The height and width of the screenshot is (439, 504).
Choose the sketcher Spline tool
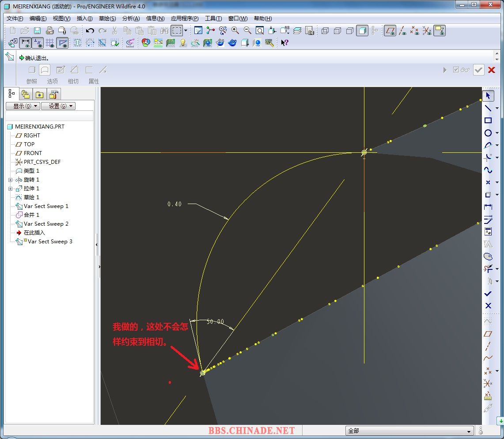(488, 170)
